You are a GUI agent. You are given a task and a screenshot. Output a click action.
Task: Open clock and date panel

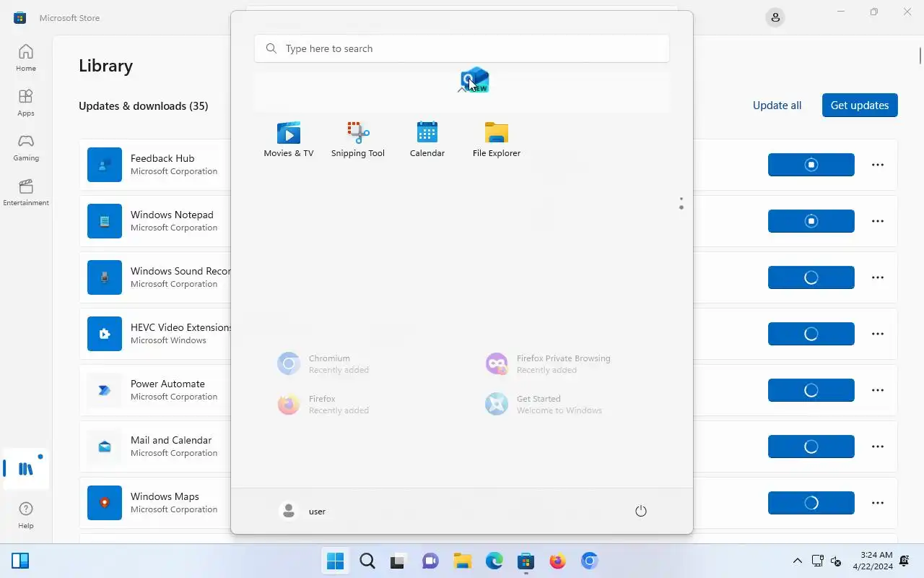[873, 561]
